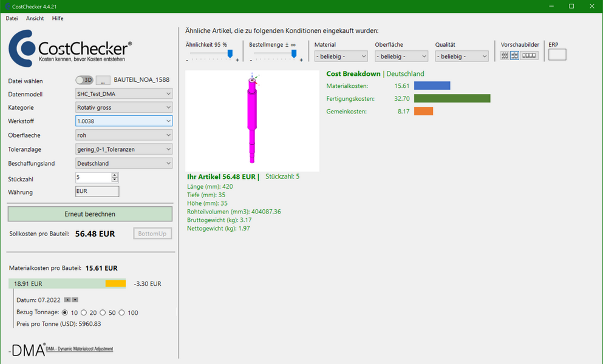Select the small grid preview thumbnails icon
The width and height of the screenshot is (603, 364).
coord(505,55)
